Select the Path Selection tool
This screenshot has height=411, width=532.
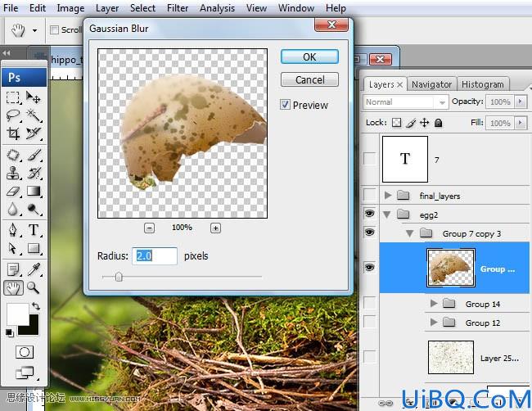pos(13,248)
